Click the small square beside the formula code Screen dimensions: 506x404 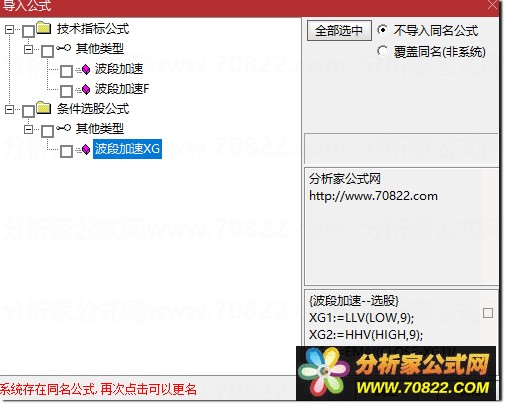488,313
